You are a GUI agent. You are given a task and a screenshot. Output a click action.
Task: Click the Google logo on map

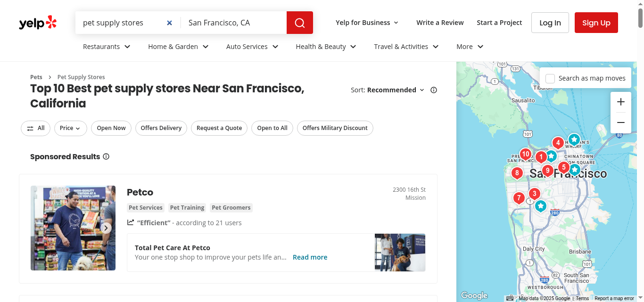coord(474,295)
